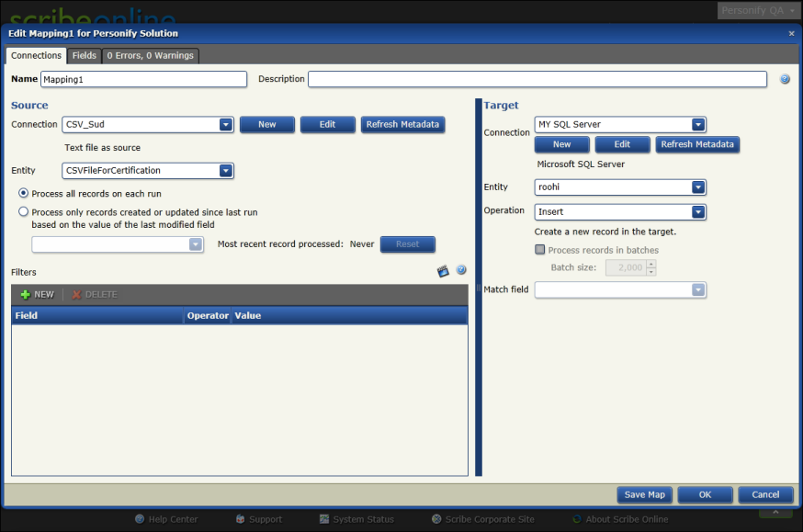Open the Filters help icon
The width and height of the screenshot is (803, 532).
461,270
